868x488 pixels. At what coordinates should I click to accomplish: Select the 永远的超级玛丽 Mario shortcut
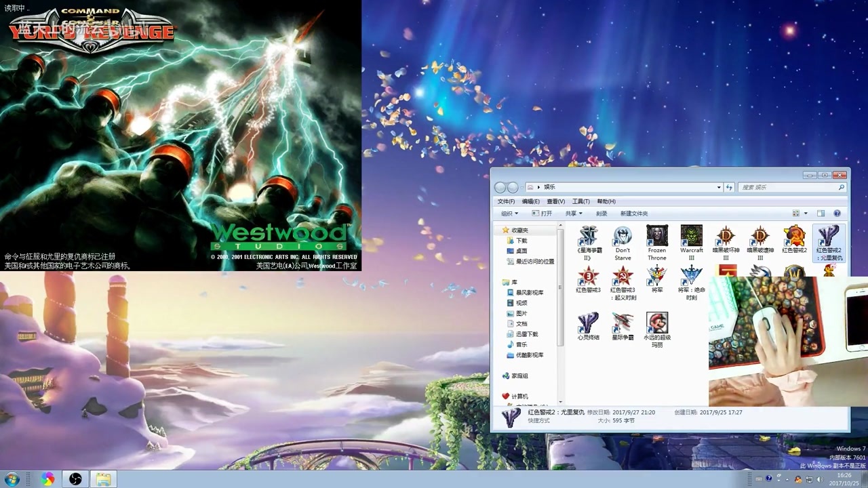(656, 330)
